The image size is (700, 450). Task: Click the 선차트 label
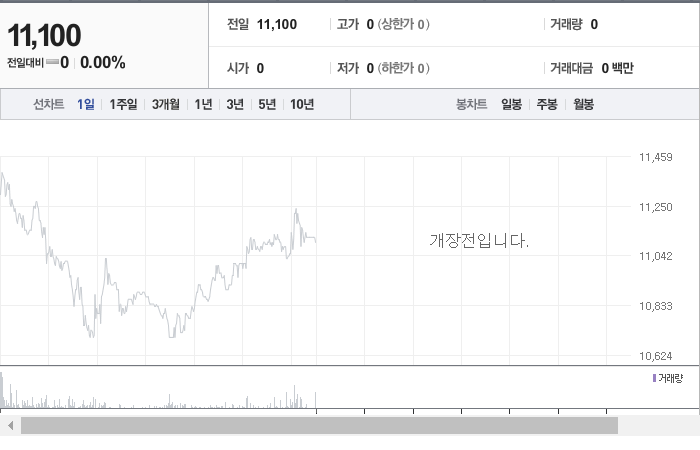pos(49,104)
